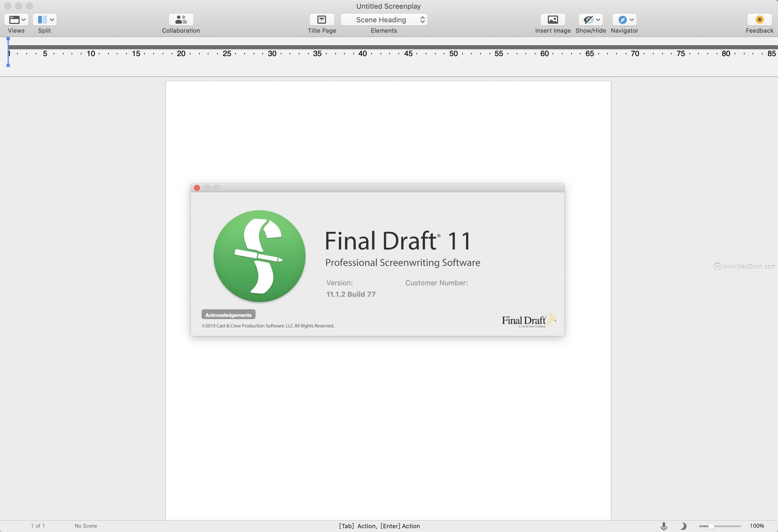
Task: Click the Final Draft company logo
Action: point(528,321)
